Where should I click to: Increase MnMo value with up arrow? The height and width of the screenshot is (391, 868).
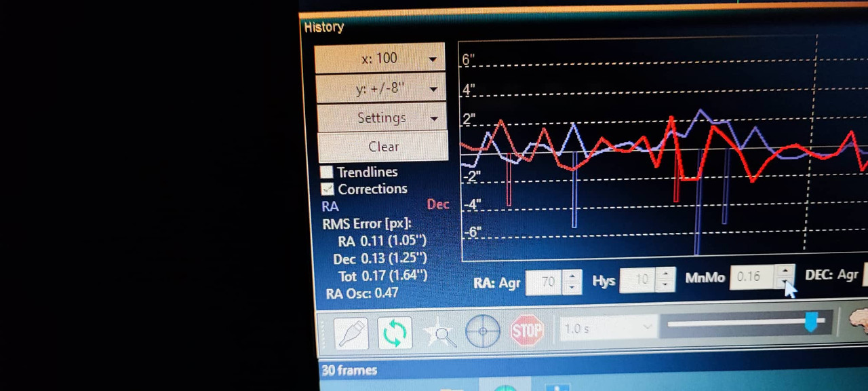[x=785, y=270]
